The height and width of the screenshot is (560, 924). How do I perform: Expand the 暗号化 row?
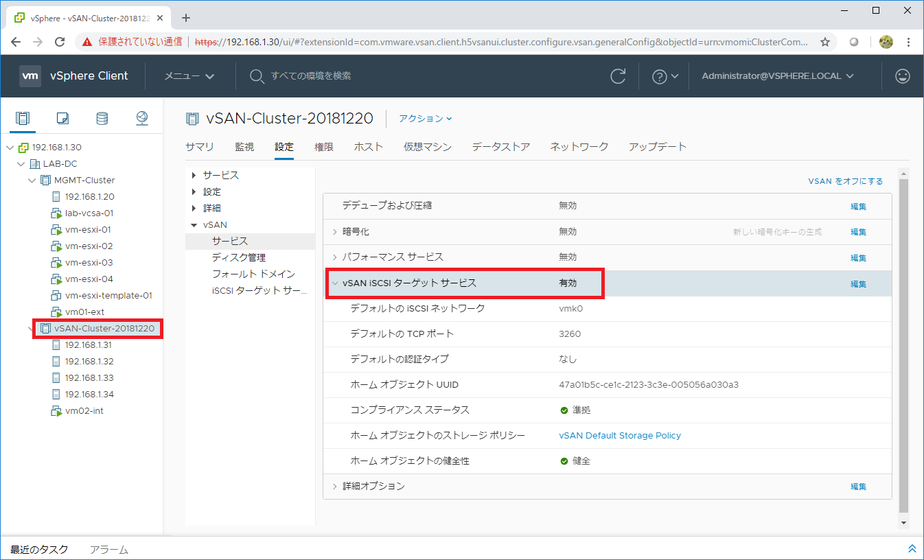click(335, 232)
